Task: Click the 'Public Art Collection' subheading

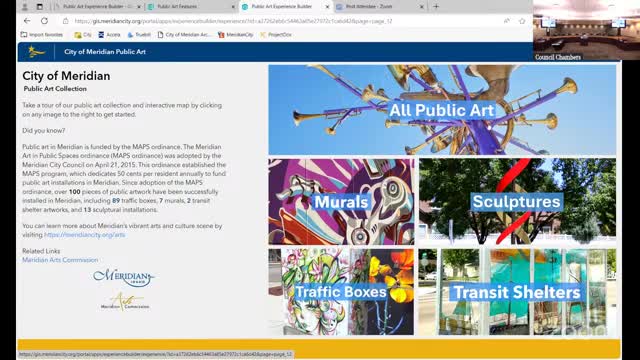Action: coord(55,89)
